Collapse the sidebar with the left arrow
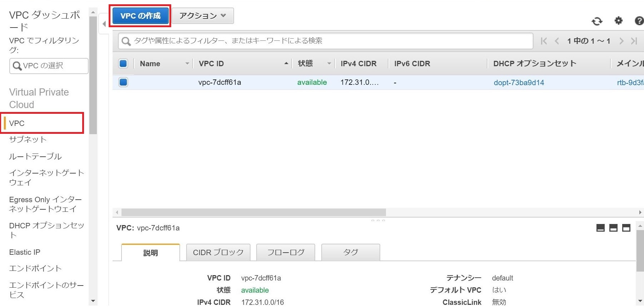Image resolution: width=644 pixels, height=307 pixels. (x=104, y=24)
